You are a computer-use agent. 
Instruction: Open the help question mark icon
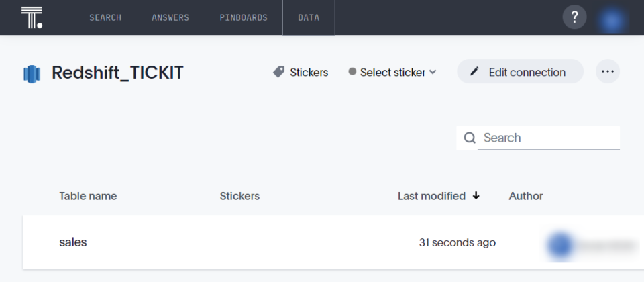[x=574, y=17]
